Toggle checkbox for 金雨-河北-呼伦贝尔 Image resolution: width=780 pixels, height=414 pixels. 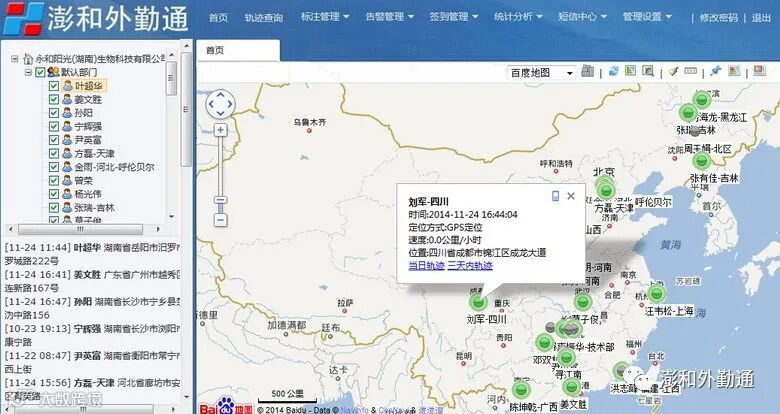[x=54, y=167]
